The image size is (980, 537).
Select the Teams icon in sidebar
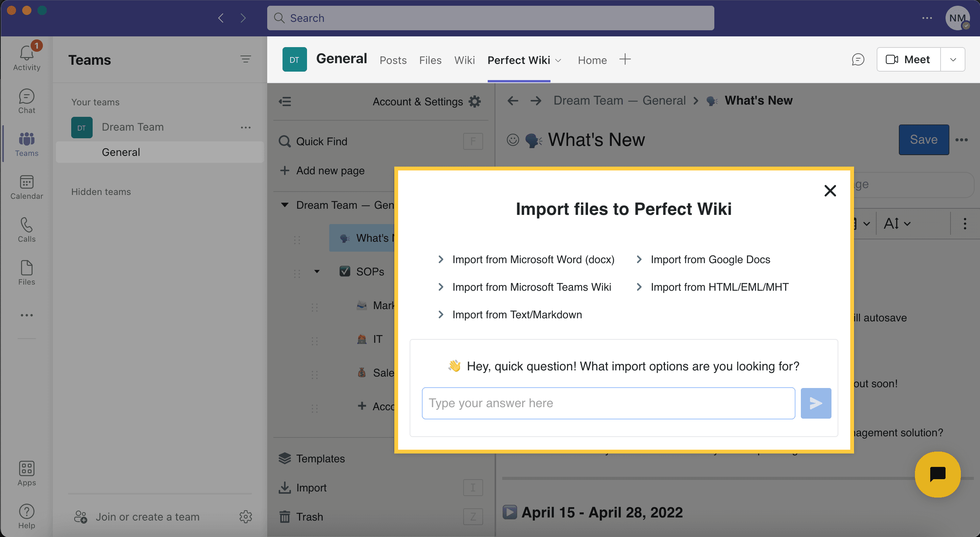pyautogui.click(x=26, y=144)
